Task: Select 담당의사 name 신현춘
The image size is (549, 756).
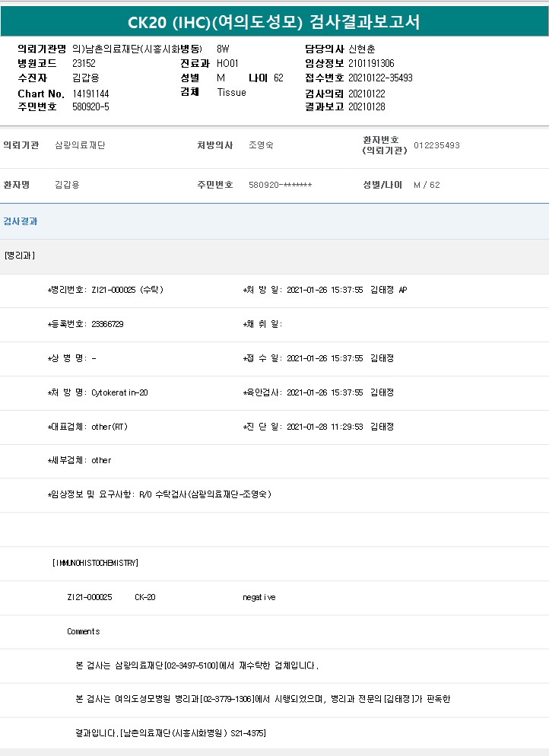Action: [361, 49]
